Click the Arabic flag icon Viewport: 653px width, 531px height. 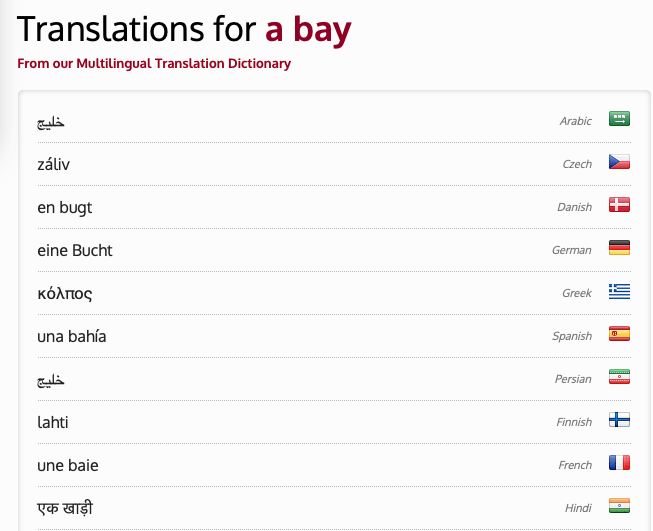point(619,119)
